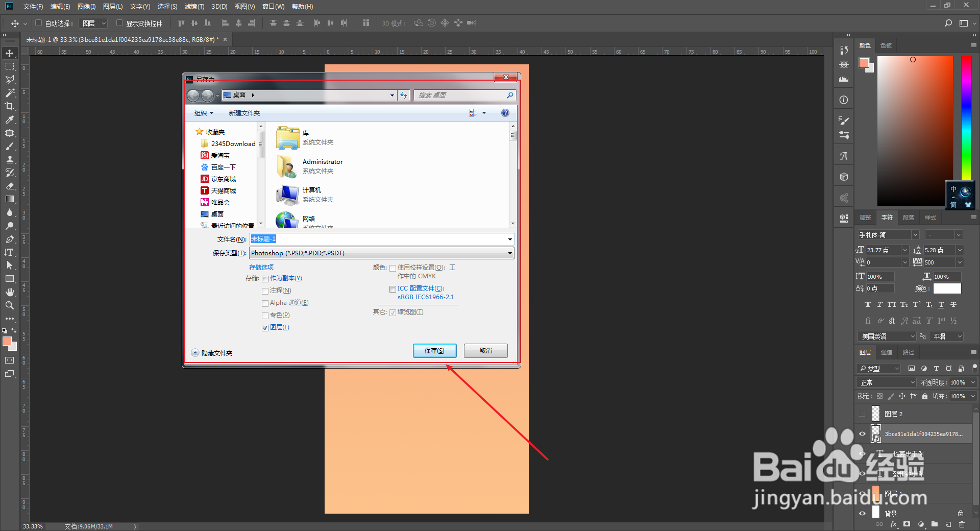Click the delete layer trash icon
The width and height of the screenshot is (980, 531).
coord(962,524)
